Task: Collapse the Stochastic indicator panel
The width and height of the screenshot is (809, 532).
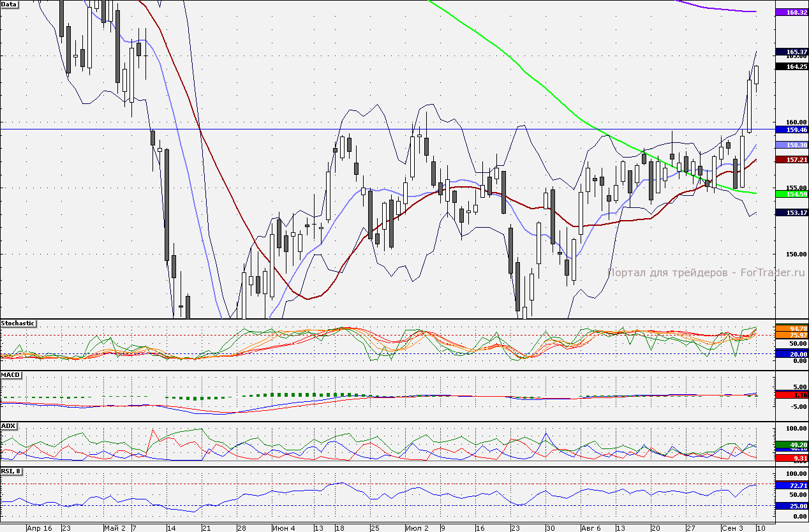Action: [18, 323]
